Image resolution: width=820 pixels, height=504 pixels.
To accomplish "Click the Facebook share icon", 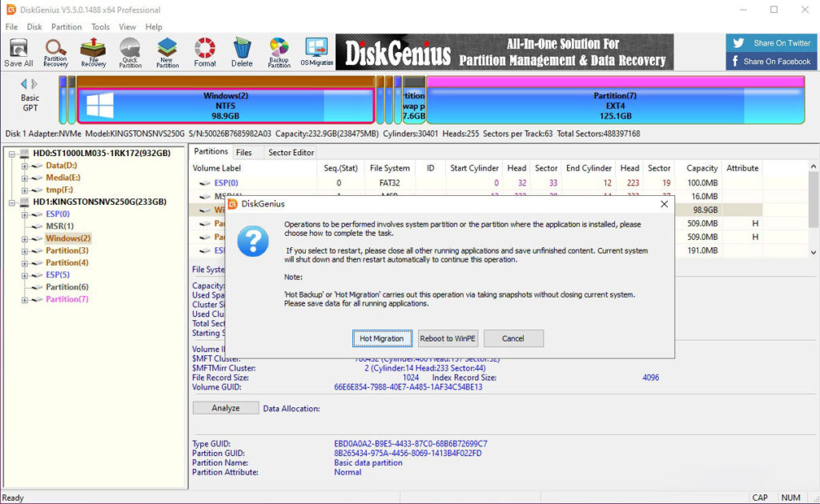I will pos(736,60).
